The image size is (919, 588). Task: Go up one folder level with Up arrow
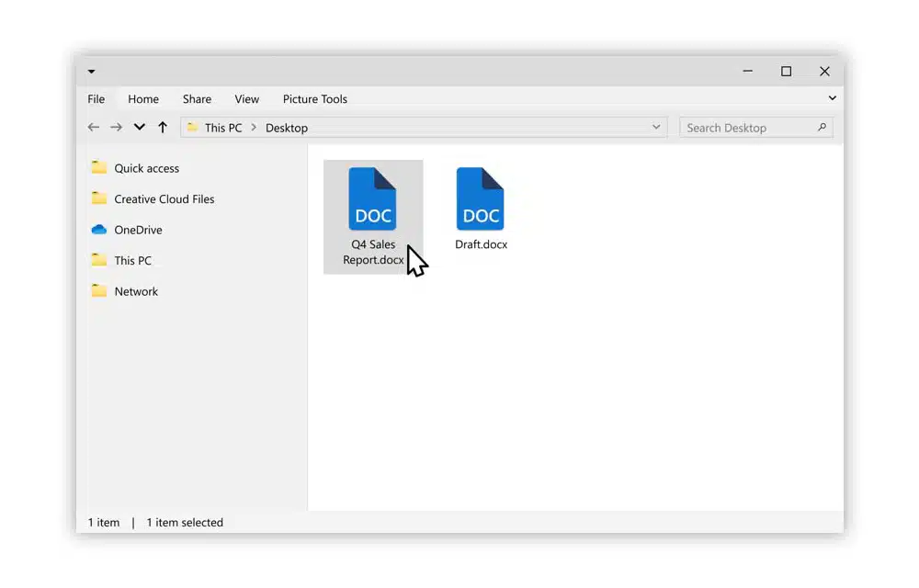pyautogui.click(x=163, y=128)
